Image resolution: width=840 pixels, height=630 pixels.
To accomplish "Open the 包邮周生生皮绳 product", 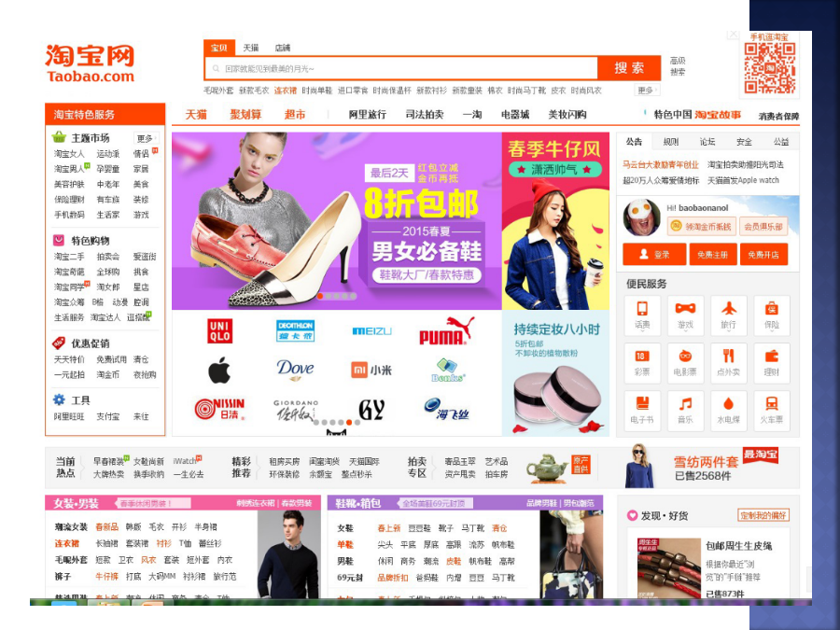I will point(739,546).
